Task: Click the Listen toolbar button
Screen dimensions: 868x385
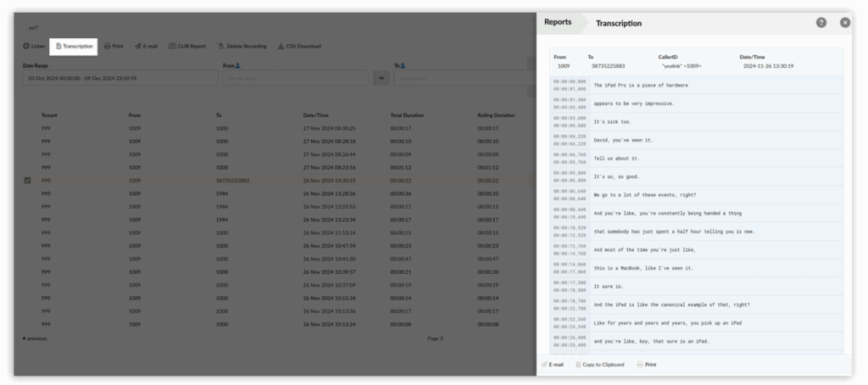Action: pyautogui.click(x=34, y=47)
